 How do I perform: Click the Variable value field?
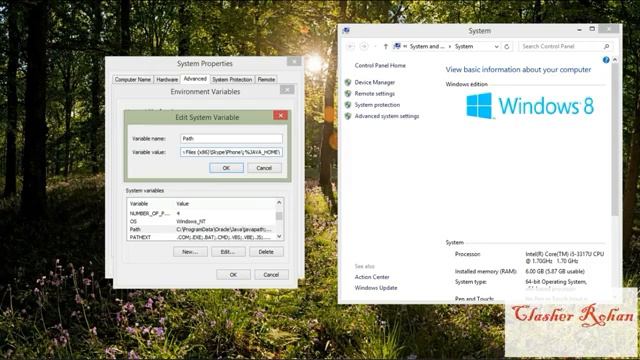231,152
